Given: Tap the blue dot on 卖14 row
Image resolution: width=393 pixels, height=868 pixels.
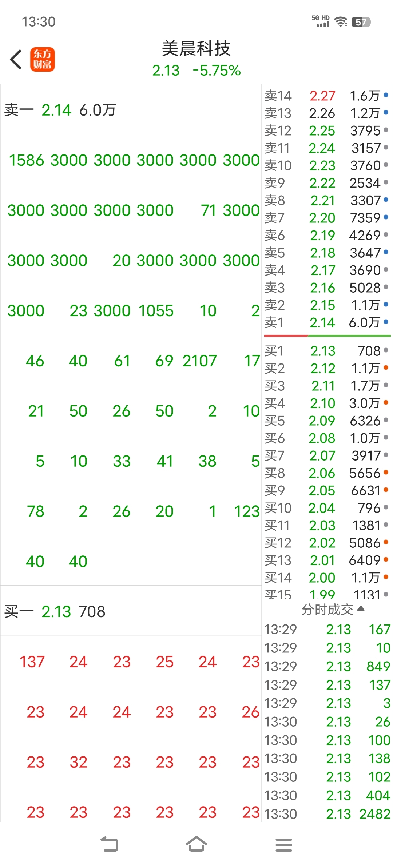Looking at the screenshot, I should pos(386,95).
